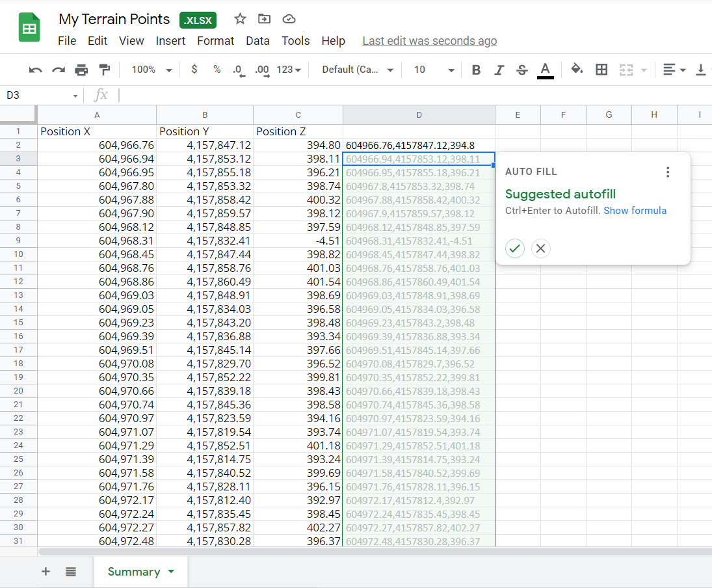Open the Insert menu
This screenshot has width=712, height=588.
(170, 41)
